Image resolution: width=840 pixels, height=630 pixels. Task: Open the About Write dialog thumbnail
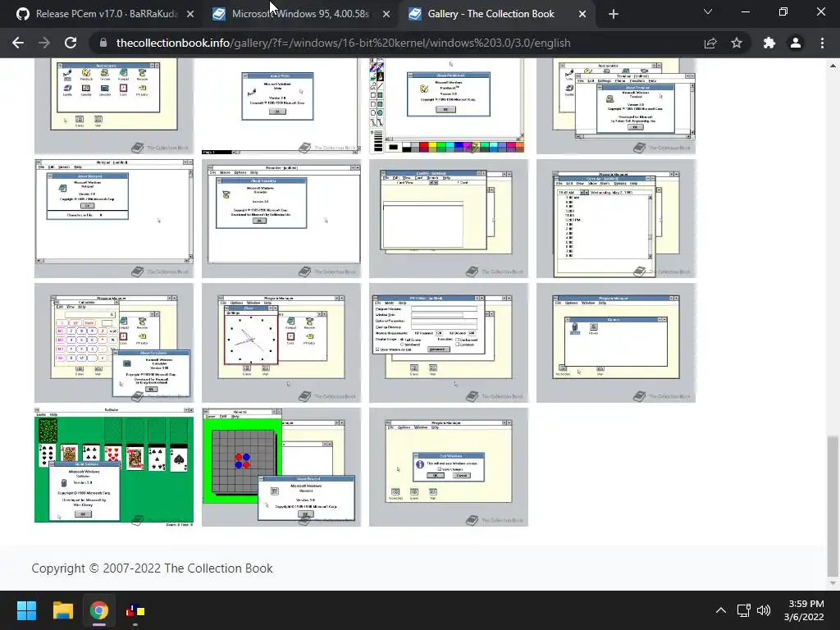click(x=281, y=106)
